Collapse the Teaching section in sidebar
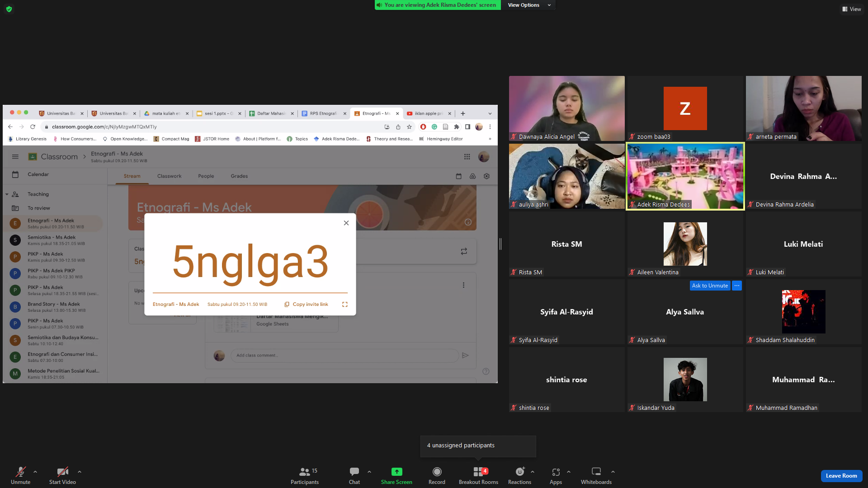The width and height of the screenshot is (868, 488). 7,194
